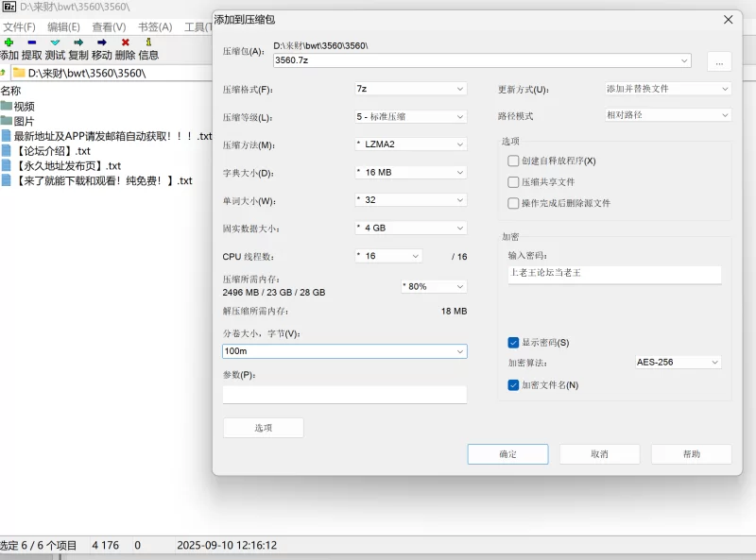Uncheck 显示密码(S) checkbox
The height and width of the screenshot is (560, 756).
pos(513,342)
